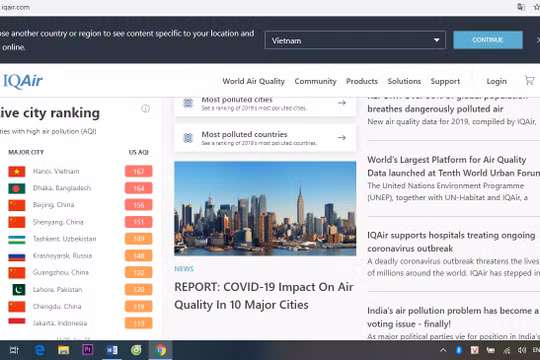This screenshot has width=540, height=360.
Task: Open the shopping cart icon
Action: tap(529, 80)
